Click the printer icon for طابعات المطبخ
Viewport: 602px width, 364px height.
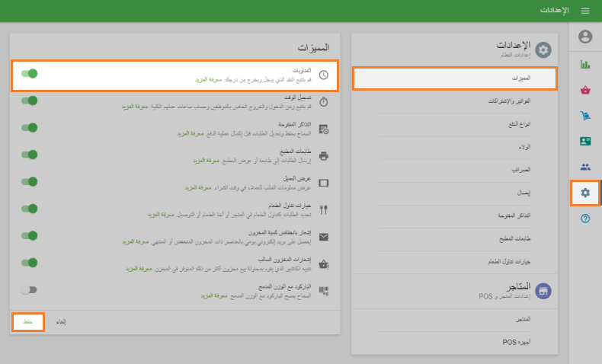click(x=324, y=156)
